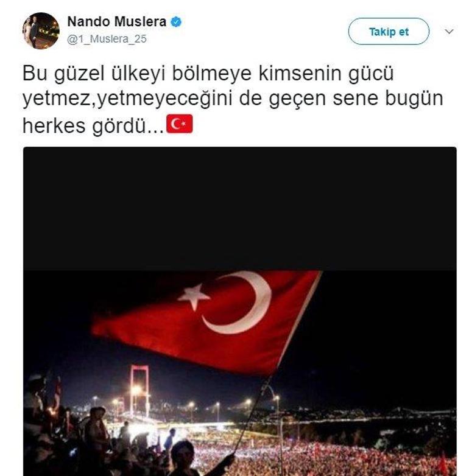Open the attached tweet photo
This screenshot has height=476, width=469.
[239, 312]
